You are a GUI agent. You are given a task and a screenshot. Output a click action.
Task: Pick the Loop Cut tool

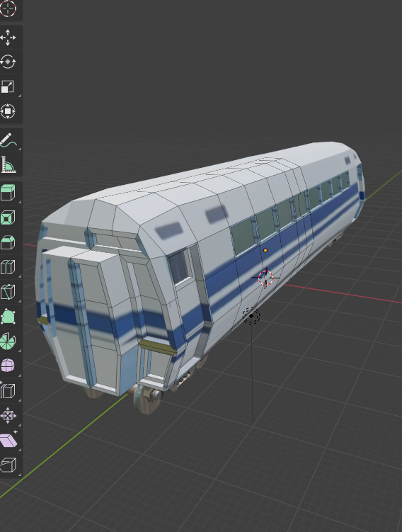(x=8, y=267)
